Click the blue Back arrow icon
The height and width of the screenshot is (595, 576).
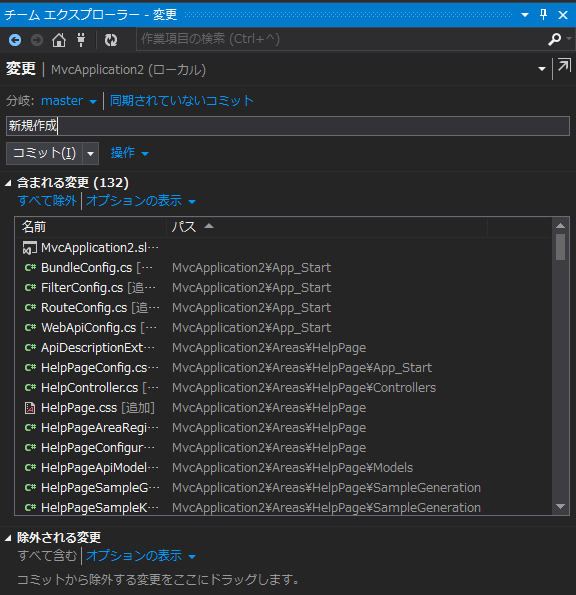(x=15, y=40)
